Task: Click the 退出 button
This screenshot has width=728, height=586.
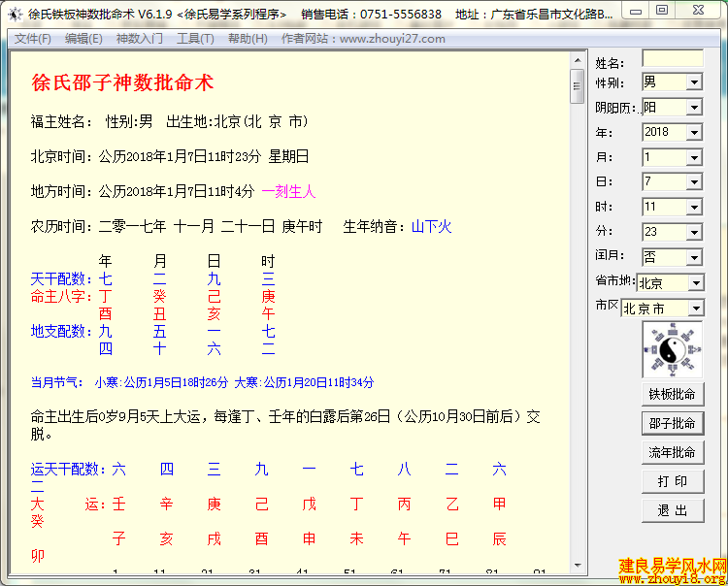Action: pyautogui.click(x=673, y=511)
